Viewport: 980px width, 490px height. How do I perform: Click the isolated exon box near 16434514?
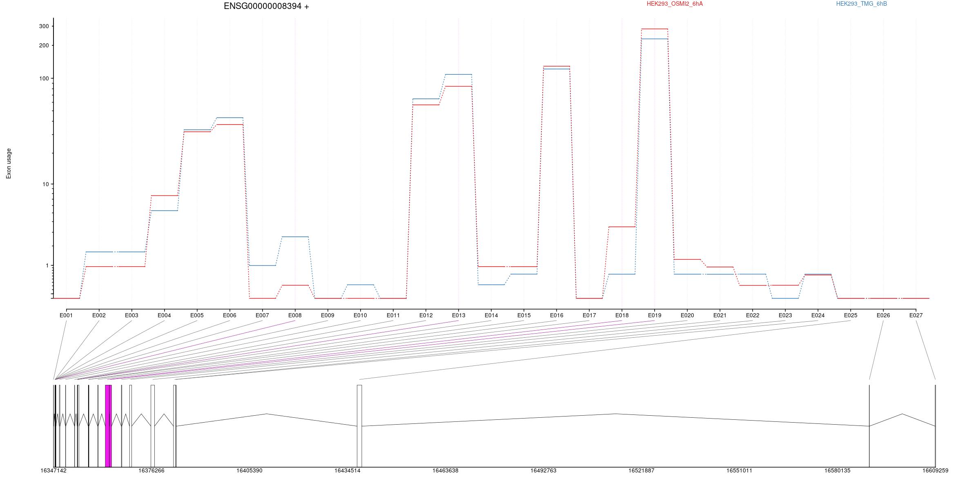point(359,426)
